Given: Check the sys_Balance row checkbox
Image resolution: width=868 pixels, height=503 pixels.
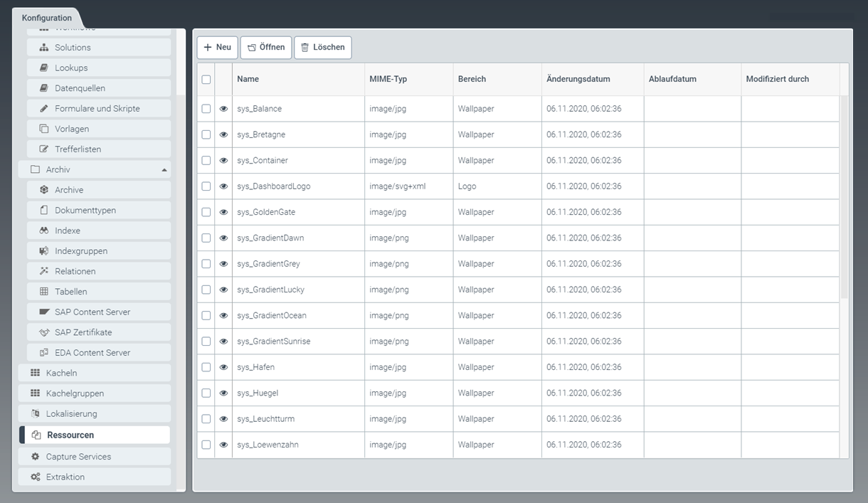Looking at the screenshot, I should (206, 109).
